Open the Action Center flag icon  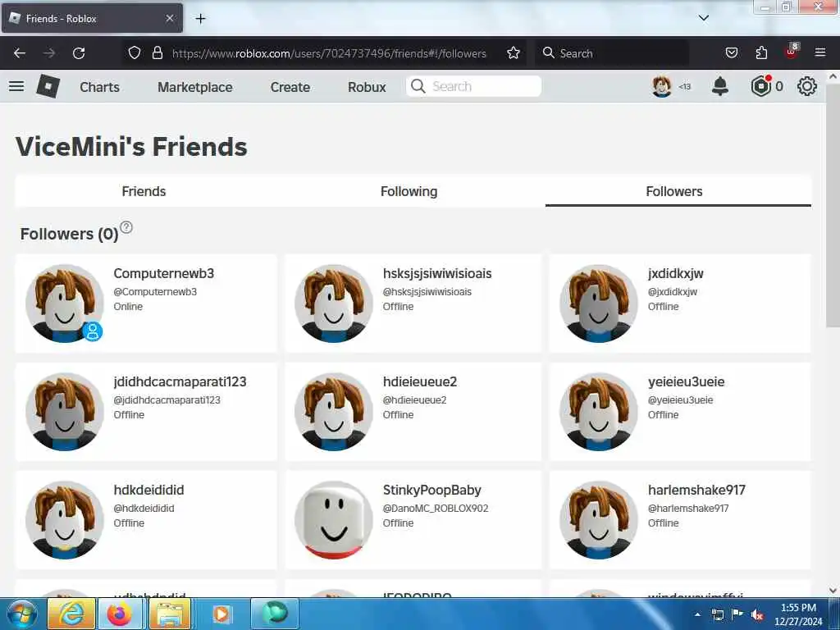[737, 614]
